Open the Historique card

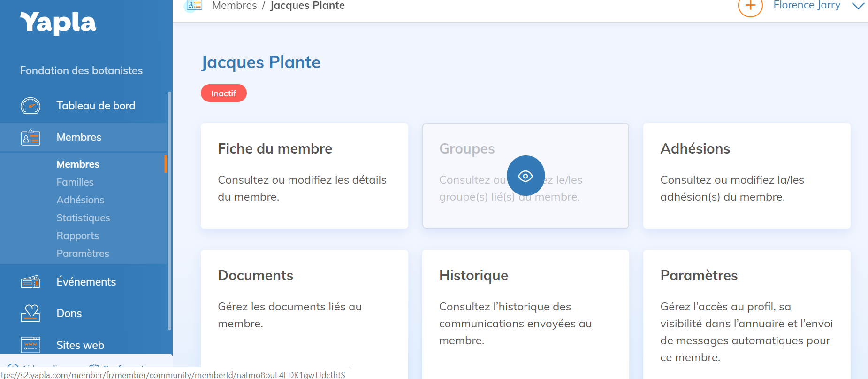point(525,310)
